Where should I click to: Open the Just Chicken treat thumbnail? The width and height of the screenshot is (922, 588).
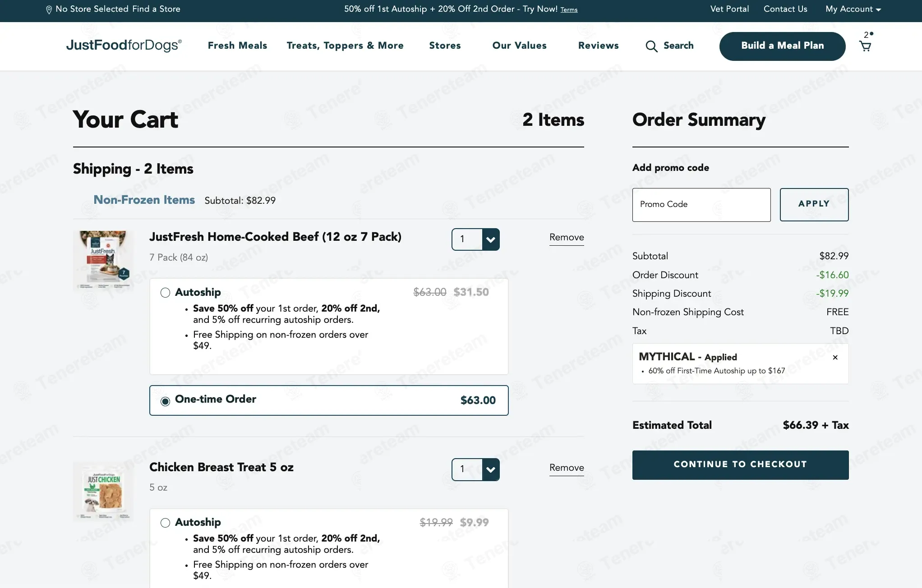click(103, 491)
